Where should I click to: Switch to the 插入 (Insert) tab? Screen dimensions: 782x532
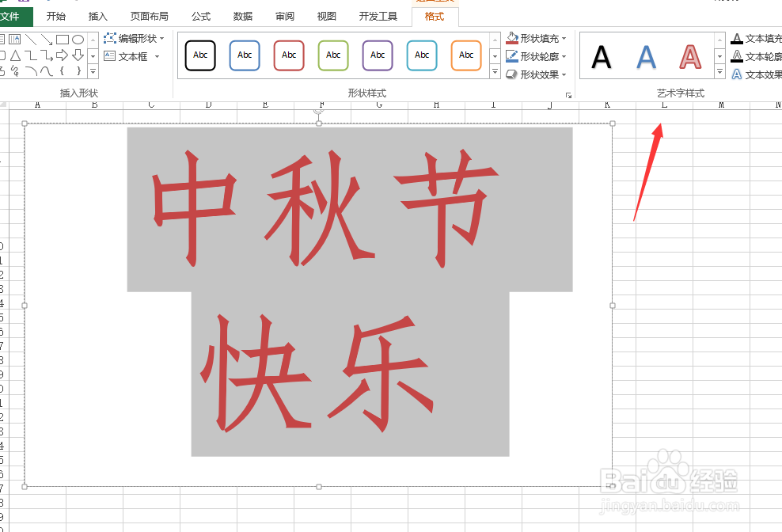98,17
